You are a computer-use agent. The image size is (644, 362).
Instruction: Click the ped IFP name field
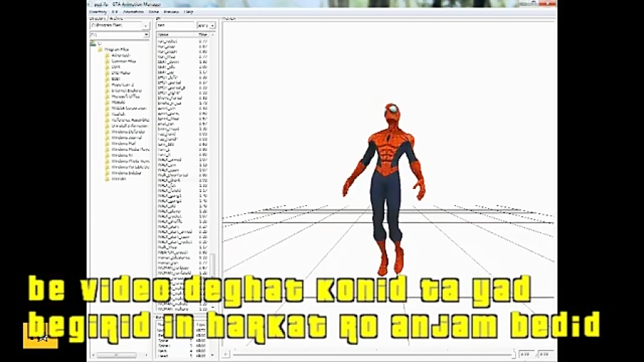(x=175, y=26)
